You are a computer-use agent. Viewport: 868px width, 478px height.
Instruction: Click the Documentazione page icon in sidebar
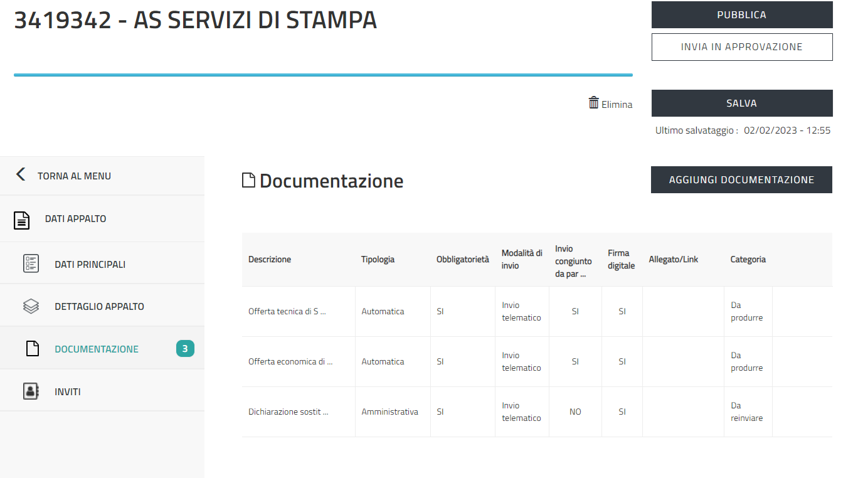point(32,349)
